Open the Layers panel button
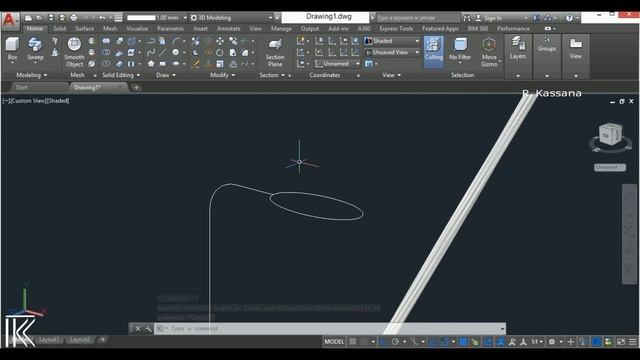Viewport: 640px width, 360px height. (518, 48)
